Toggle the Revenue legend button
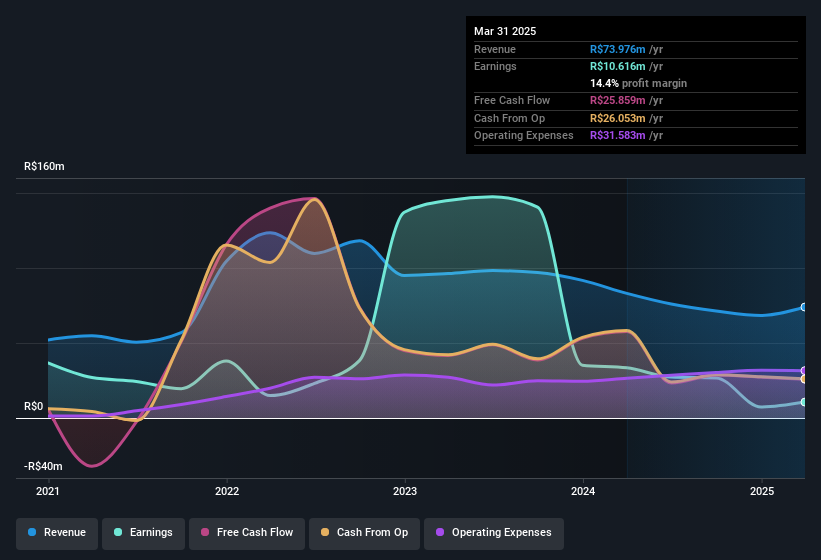Viewport: 821px width, 560px height. pos(57,533)
